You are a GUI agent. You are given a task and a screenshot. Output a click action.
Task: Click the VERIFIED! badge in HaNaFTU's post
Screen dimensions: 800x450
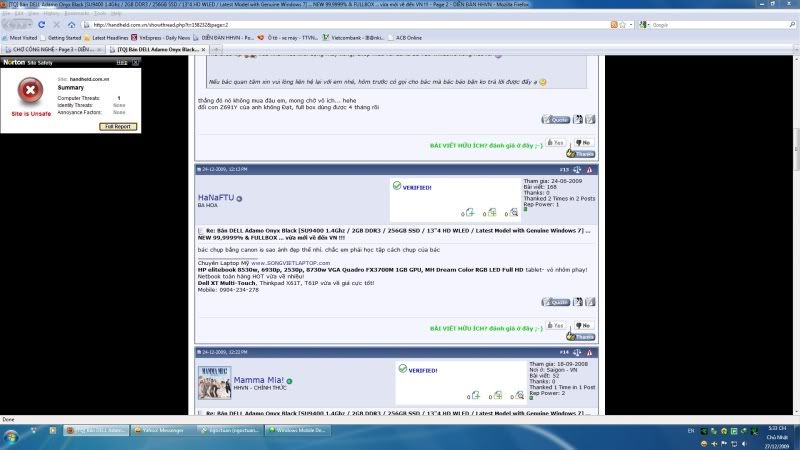tap(412, 187)
